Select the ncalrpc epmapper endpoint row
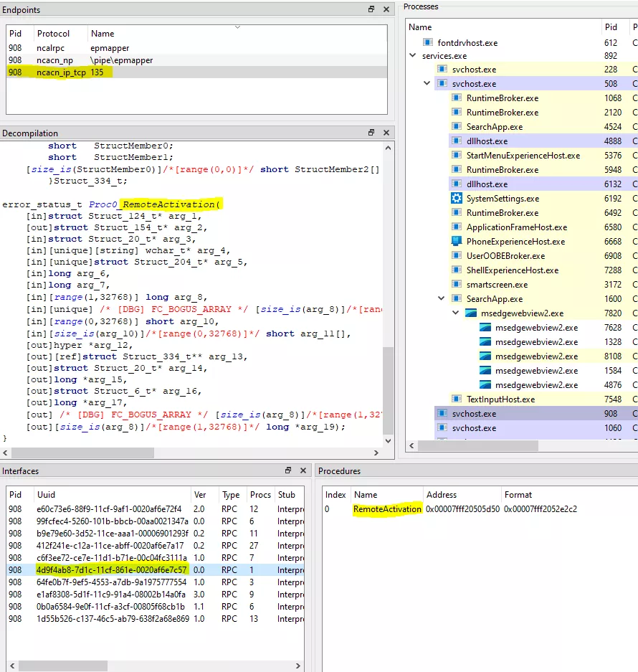 point(196,48)
